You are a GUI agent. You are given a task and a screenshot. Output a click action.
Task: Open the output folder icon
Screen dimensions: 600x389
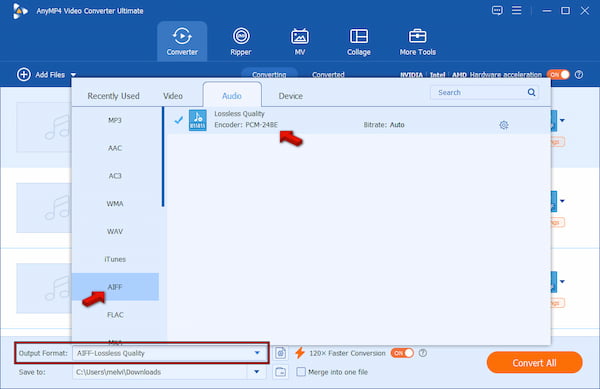tap(280, 371)
